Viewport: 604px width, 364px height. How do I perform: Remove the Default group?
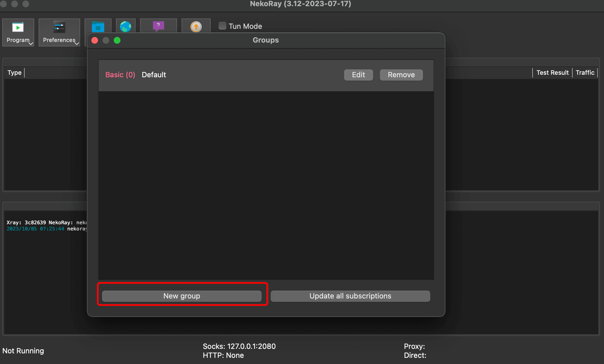pyautogui.click(x=401, y=75)
